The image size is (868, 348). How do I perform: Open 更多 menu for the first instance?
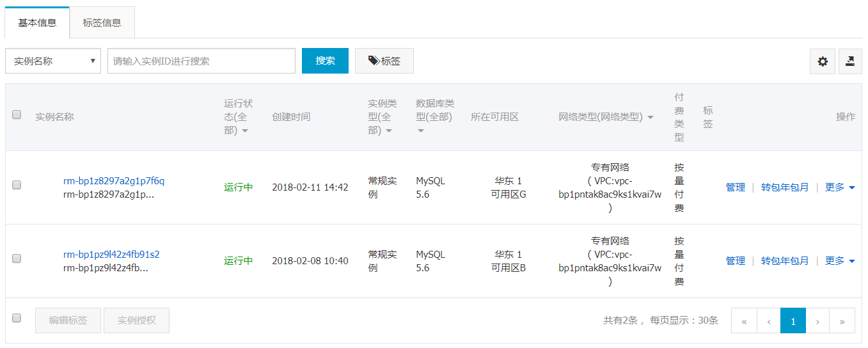(x=840, y=187)
